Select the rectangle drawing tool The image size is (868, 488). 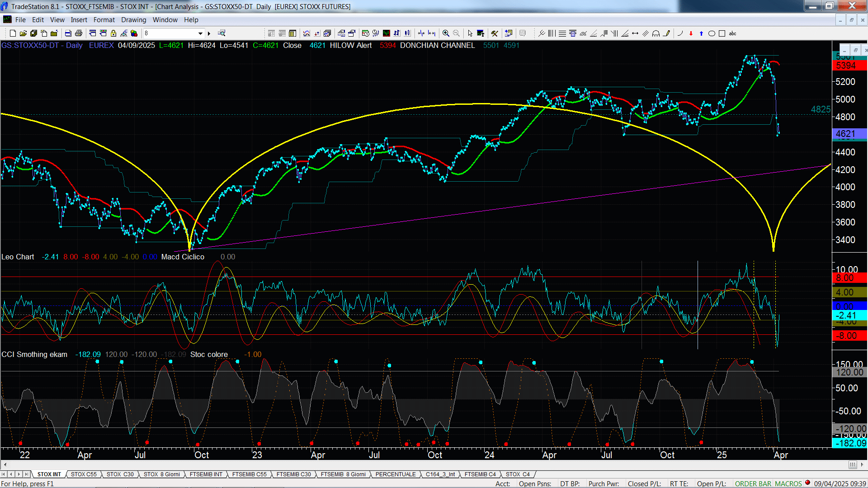[722, 33]
